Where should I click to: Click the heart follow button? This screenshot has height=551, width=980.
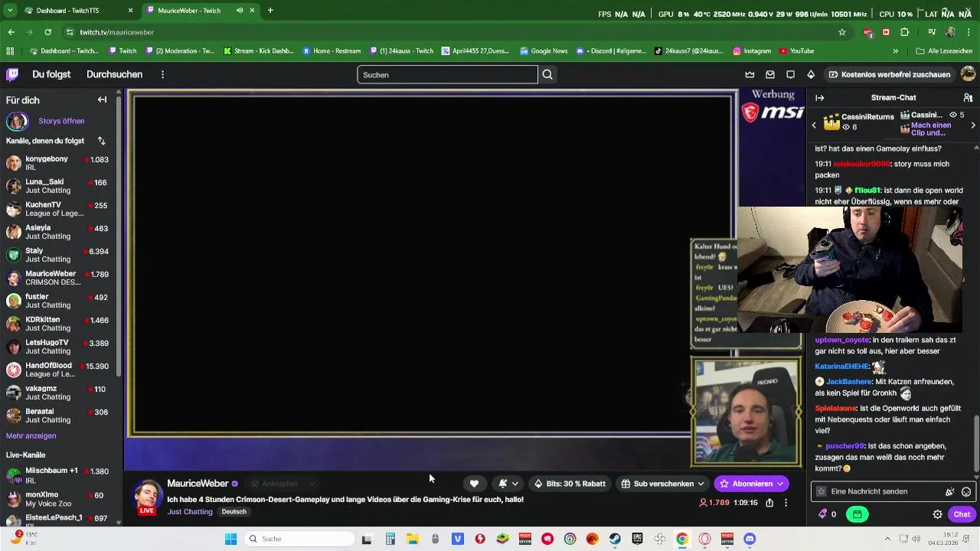click(474, 484)
